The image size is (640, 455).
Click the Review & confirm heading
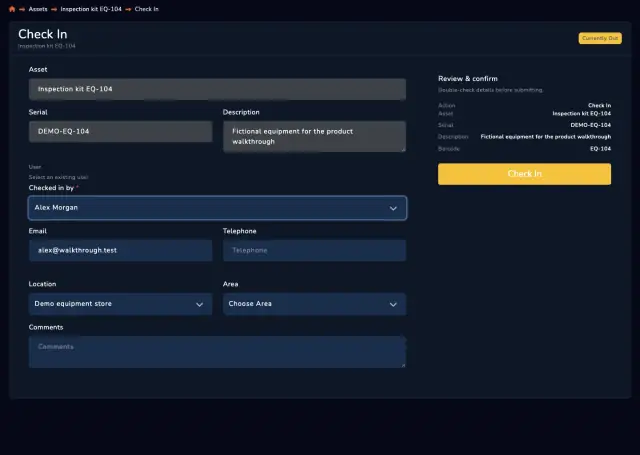[x=468, y=79]
